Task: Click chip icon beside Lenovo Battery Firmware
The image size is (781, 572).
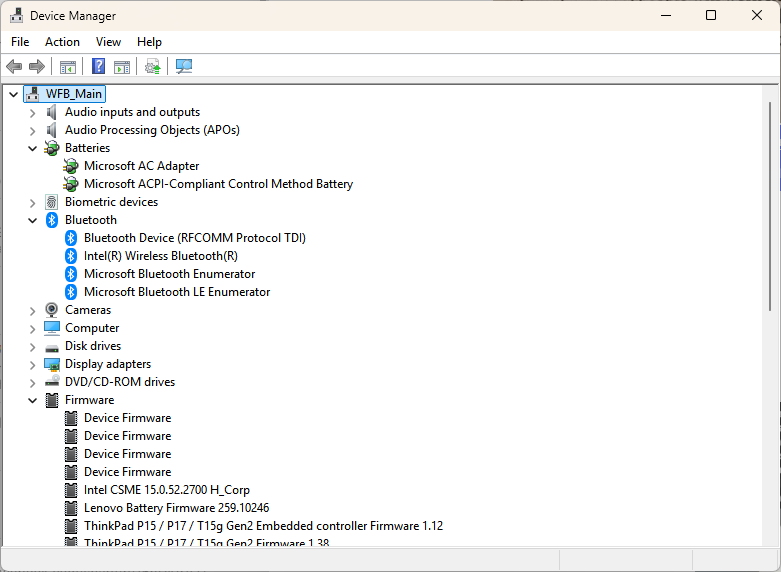Action: click(x=71, y=508)
